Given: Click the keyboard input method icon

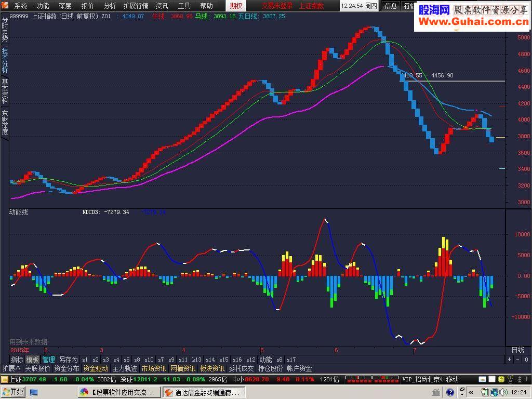Looking at the screenshot, I should [436, 393].
